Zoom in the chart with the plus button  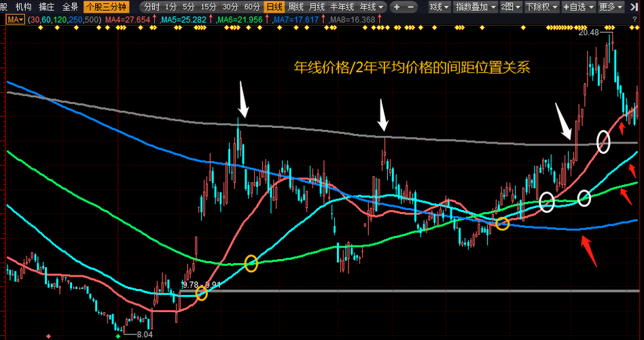tap(397, 7)
